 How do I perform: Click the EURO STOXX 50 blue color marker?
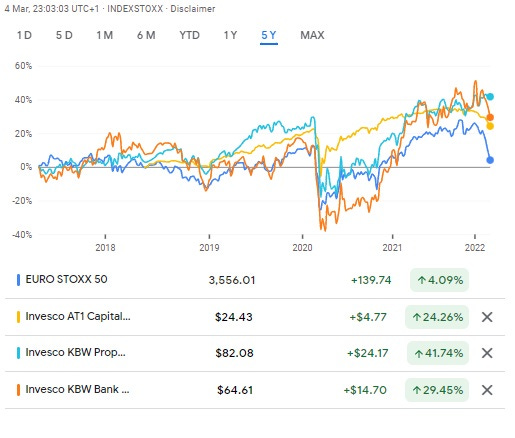click(x=18, y=280)
